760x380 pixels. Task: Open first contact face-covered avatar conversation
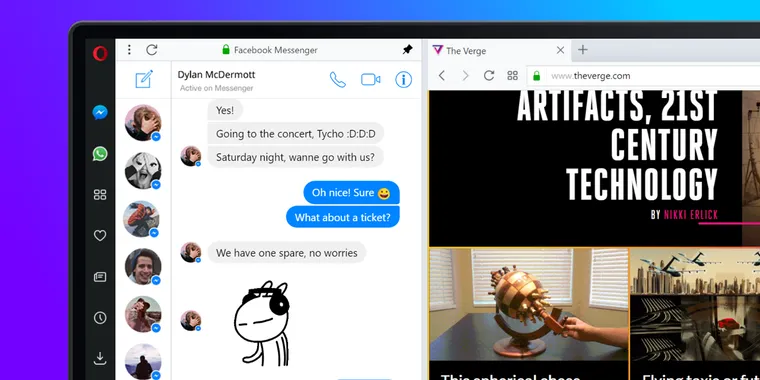click(x=143, y=123)
